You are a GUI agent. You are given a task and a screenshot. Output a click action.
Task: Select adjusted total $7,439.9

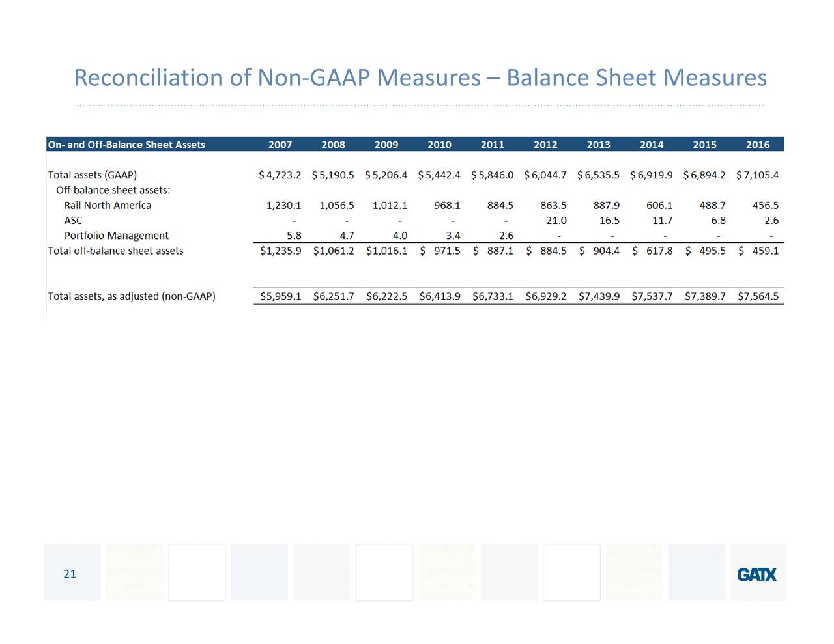tap(599, 296)
